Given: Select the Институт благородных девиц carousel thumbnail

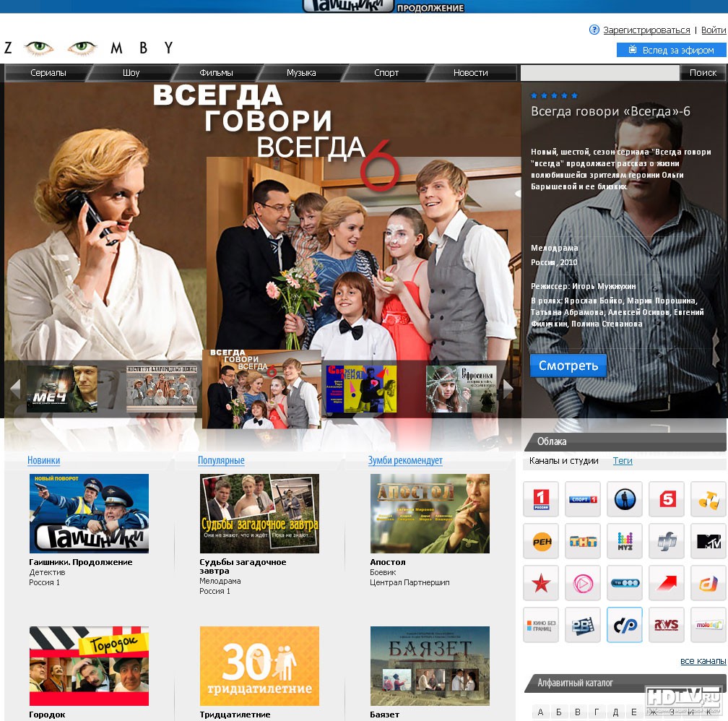Looking at the screenshot, I should [162, 389].
